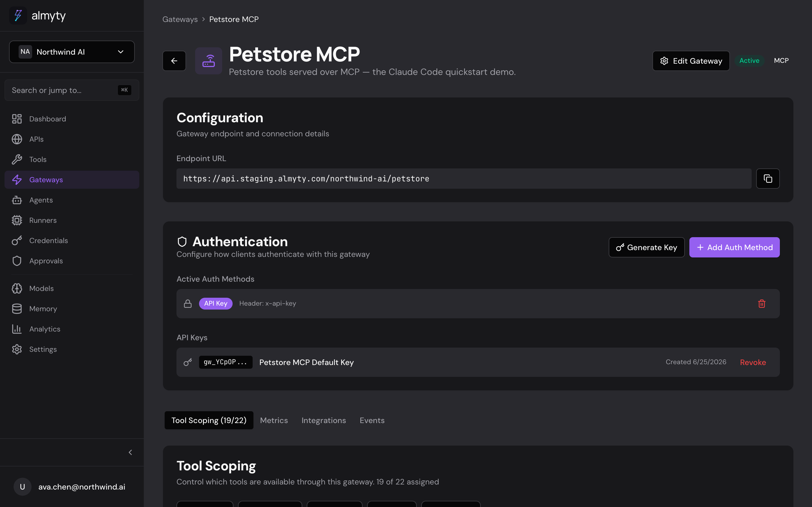Open the Events tab
812x507 pixels.
pyautogui.click(x=372, y=420)
